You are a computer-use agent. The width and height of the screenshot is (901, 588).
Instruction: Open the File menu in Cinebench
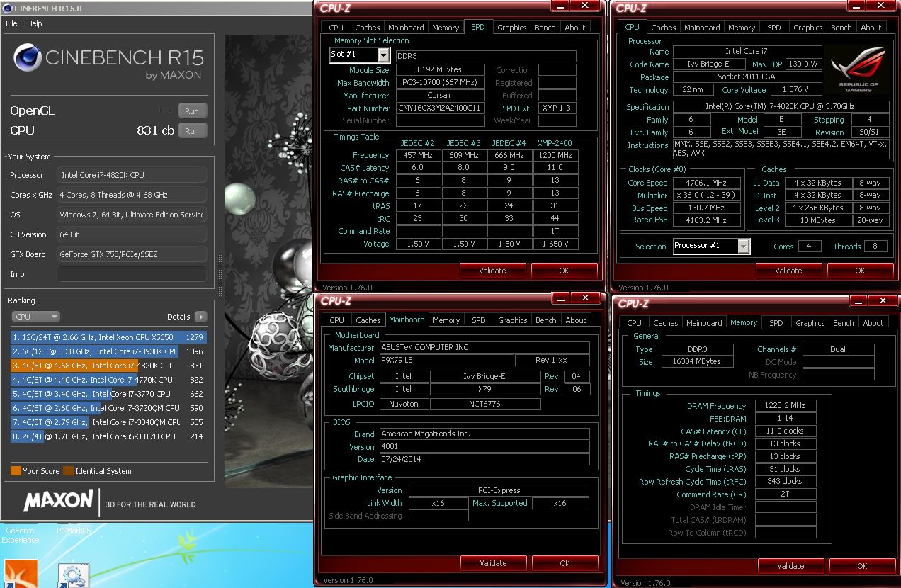(x=11, y=23)
